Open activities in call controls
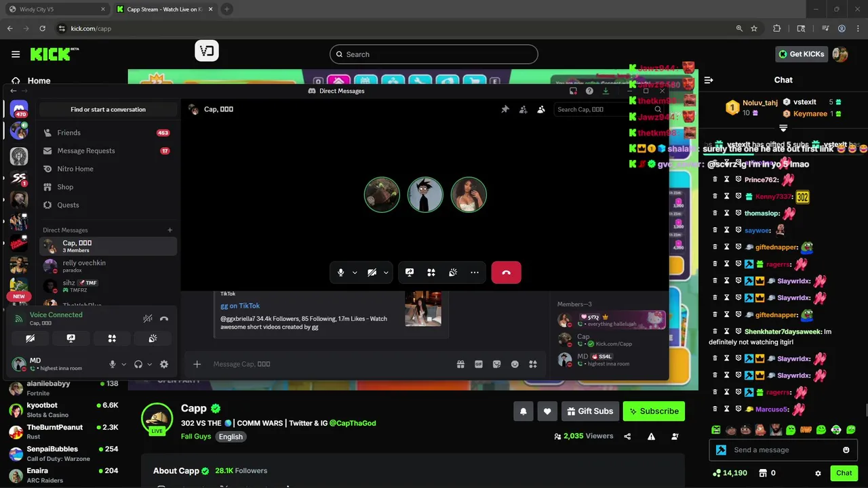868x488 pixels. tap(431, 272)
